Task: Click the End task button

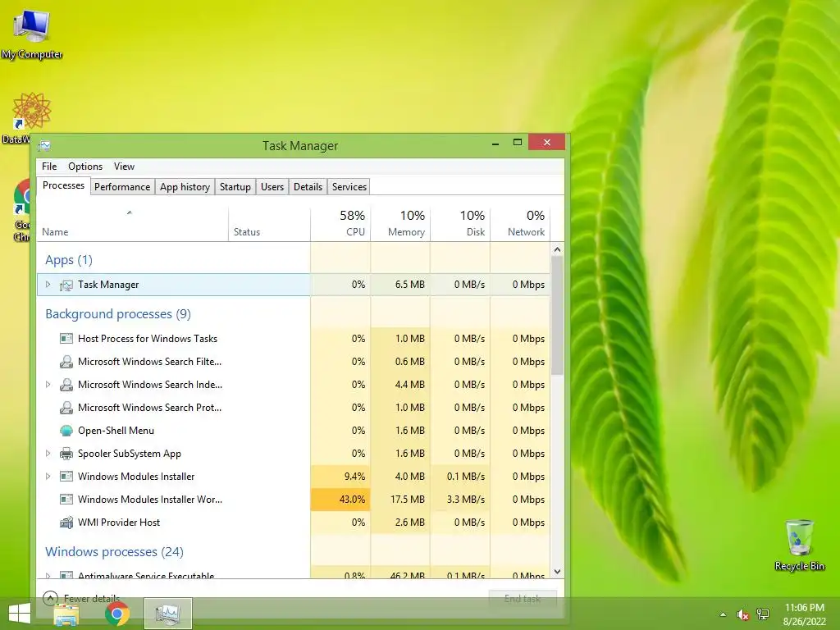Action: (x=523, y=599)
